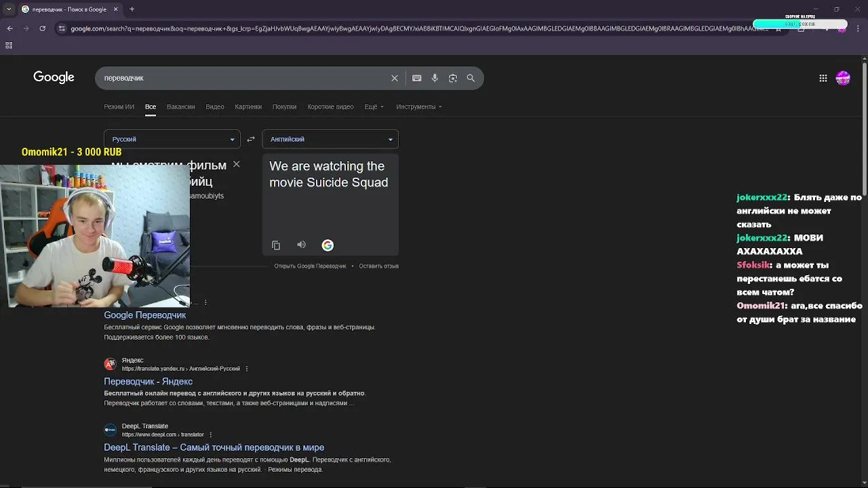Search by image with the camera icon

pyautogui.click(x=453, y=78)
